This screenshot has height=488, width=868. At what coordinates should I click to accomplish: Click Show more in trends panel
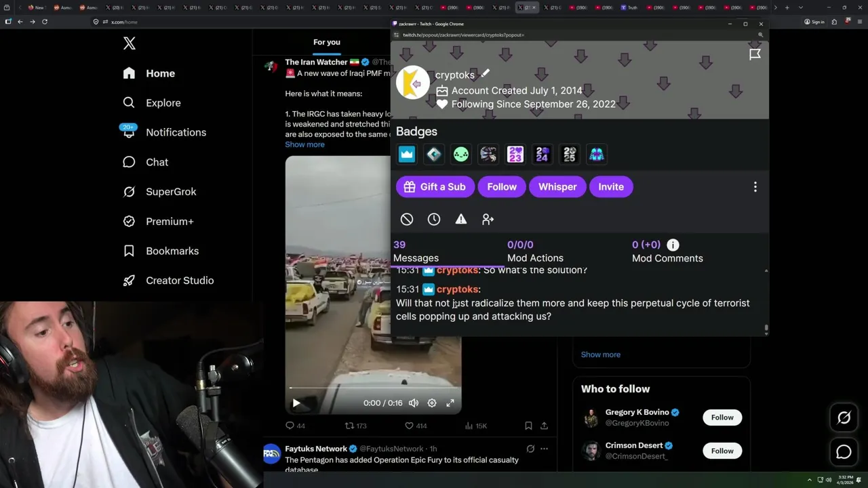coord(600,354)
